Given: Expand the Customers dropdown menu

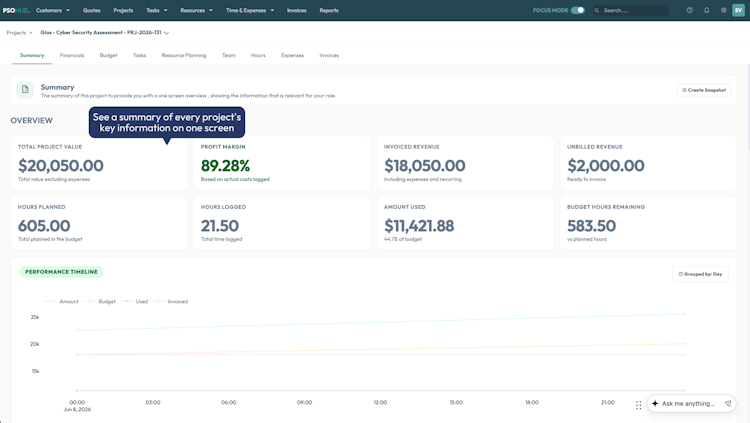Looking at the screenshot, I should (x=53, y=10).
